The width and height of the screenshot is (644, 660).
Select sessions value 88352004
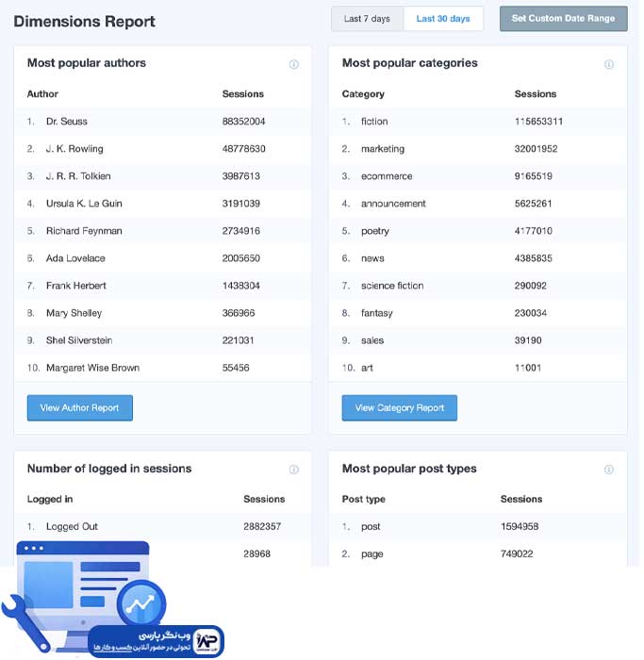pos(243,122)
